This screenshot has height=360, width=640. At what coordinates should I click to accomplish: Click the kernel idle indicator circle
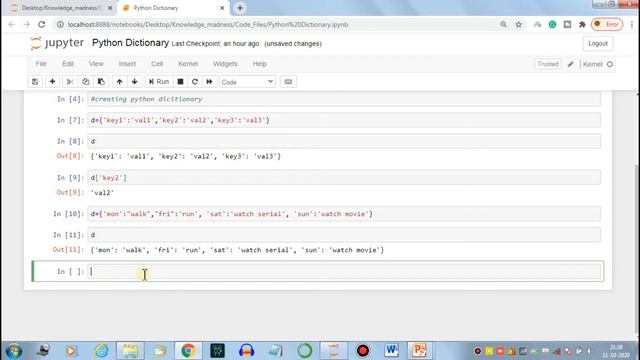(x=610, y=64)
